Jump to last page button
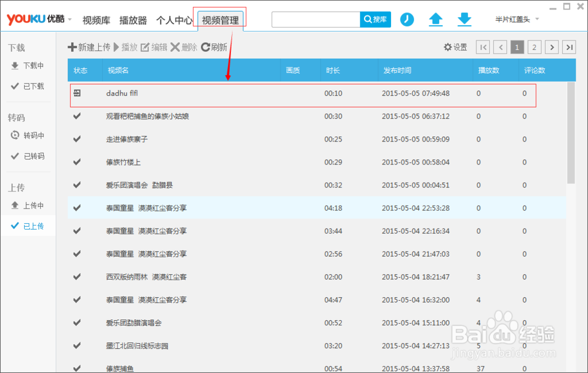The width and height of the screenshot is (588, 373). (x=569, y=47)
